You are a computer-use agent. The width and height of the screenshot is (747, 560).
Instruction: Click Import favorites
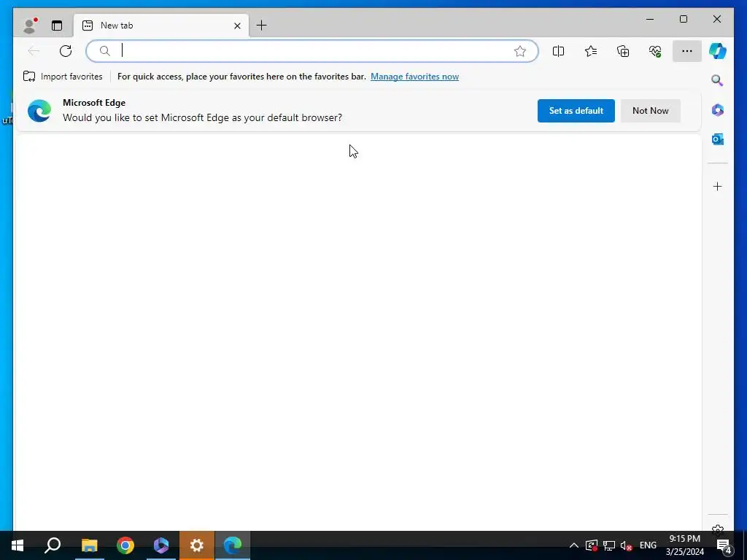[63, 76]
